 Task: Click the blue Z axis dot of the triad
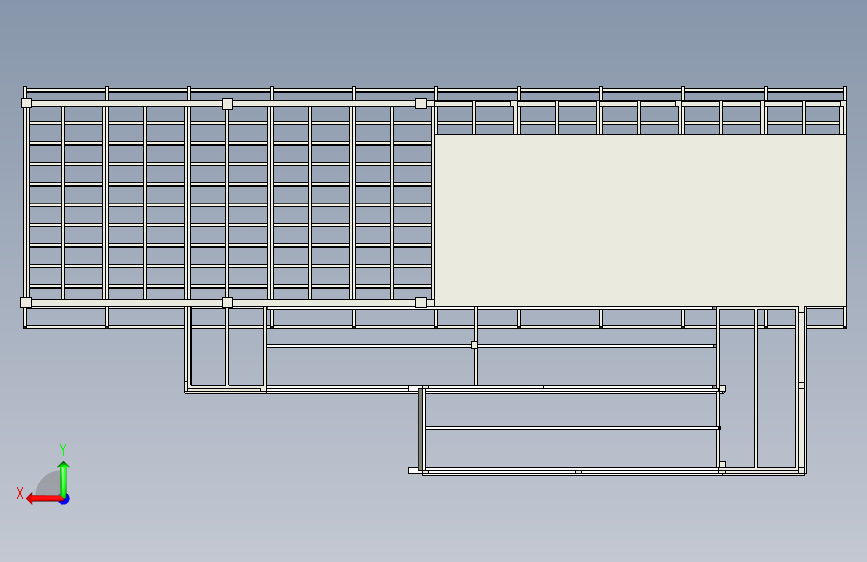65,499
